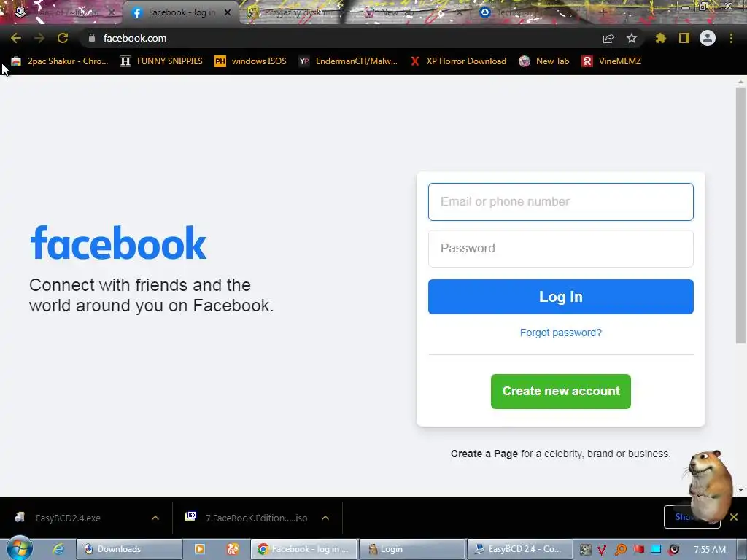
Task: Open the 2pac Shakur bookmark
Action: pyautogui.click(x=60, y=61)
